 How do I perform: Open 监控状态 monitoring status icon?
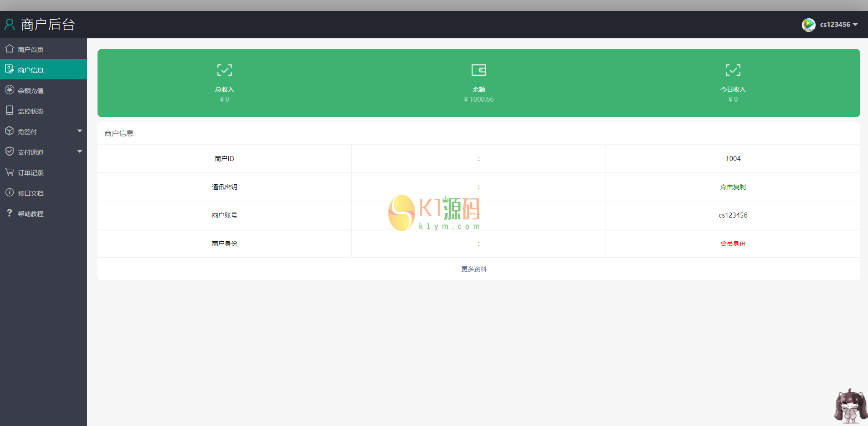[x=9, y=110]
